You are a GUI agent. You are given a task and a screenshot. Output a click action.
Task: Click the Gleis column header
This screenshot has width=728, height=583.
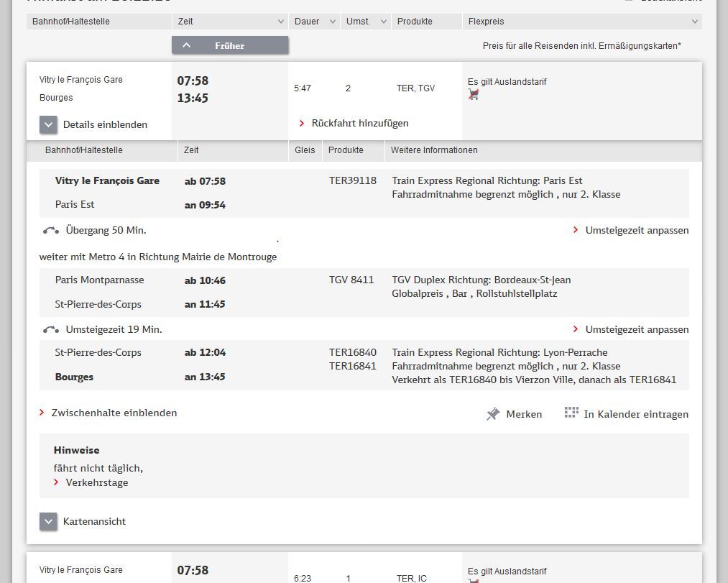tap(305, 150)
